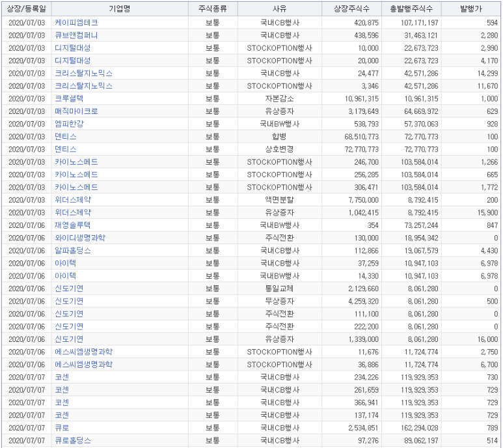Open the 엠피한강 company link
The height and width of the screenshot is (448, 503).
click(x=69, y=124)
